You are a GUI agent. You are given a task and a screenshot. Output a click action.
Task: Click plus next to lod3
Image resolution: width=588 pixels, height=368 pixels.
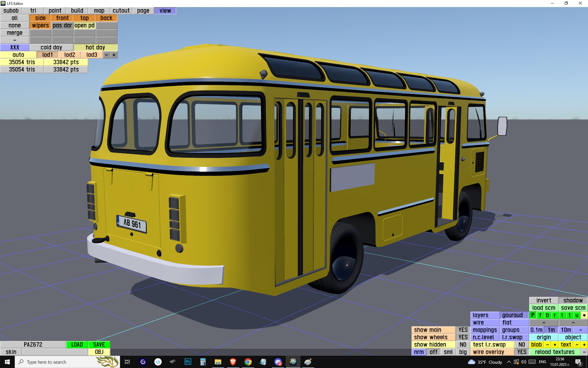[114, 55]
